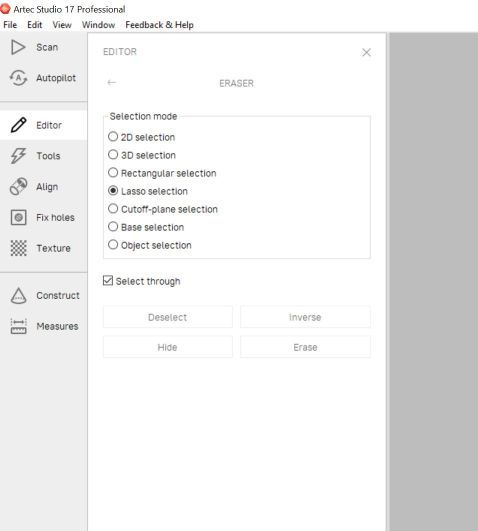Launch Autopilot from the sidebar icon

18,78
